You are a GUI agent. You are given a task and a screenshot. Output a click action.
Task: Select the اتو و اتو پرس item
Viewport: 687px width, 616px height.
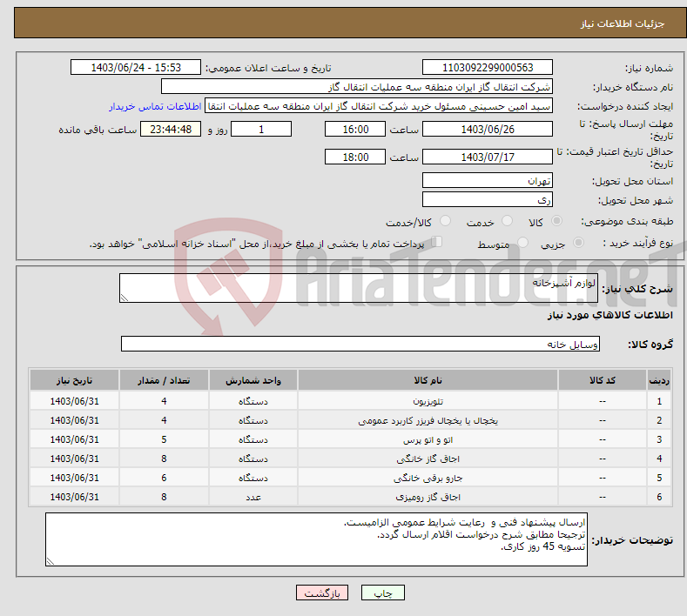pyautogui.click(x=428, y=439)
